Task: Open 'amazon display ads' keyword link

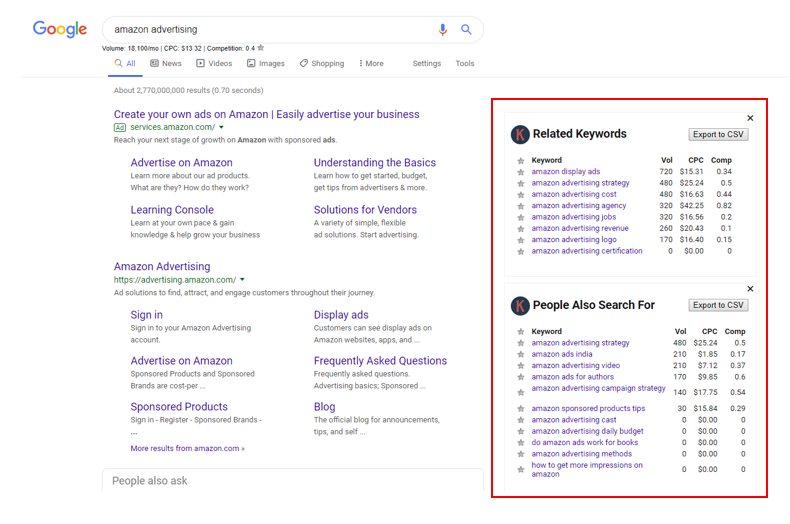Action: point(565,172)
